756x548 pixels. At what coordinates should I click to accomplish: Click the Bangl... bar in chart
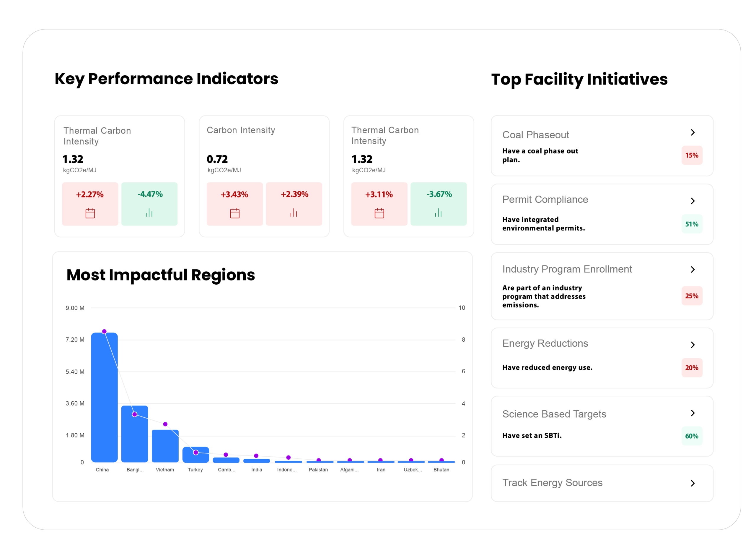pos(135,434)
